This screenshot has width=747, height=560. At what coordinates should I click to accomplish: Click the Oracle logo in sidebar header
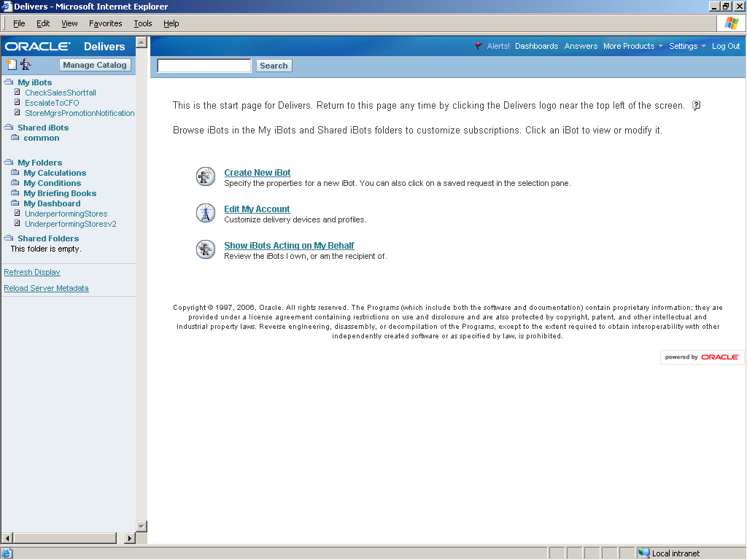pyautogui.click(x=38, y=46)
